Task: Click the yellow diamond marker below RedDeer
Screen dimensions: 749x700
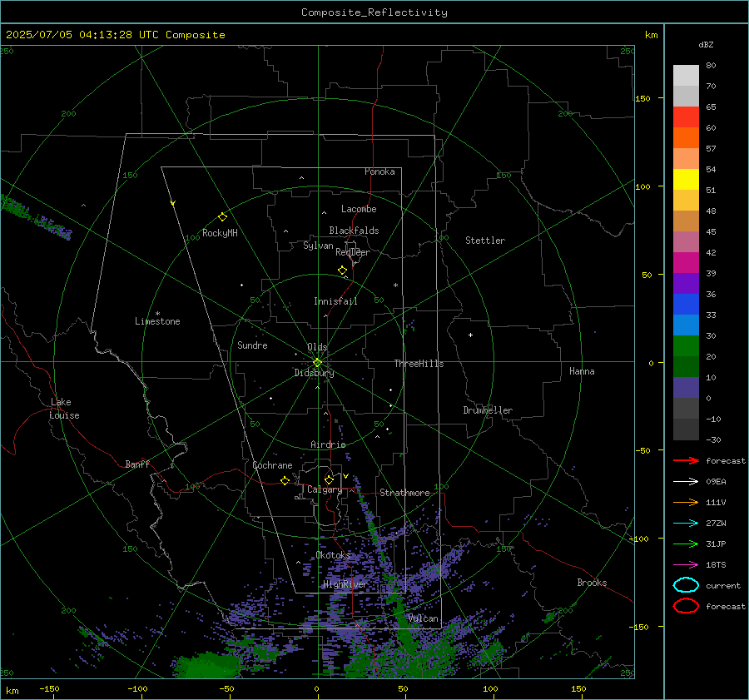Action: [x=342, y=271]
